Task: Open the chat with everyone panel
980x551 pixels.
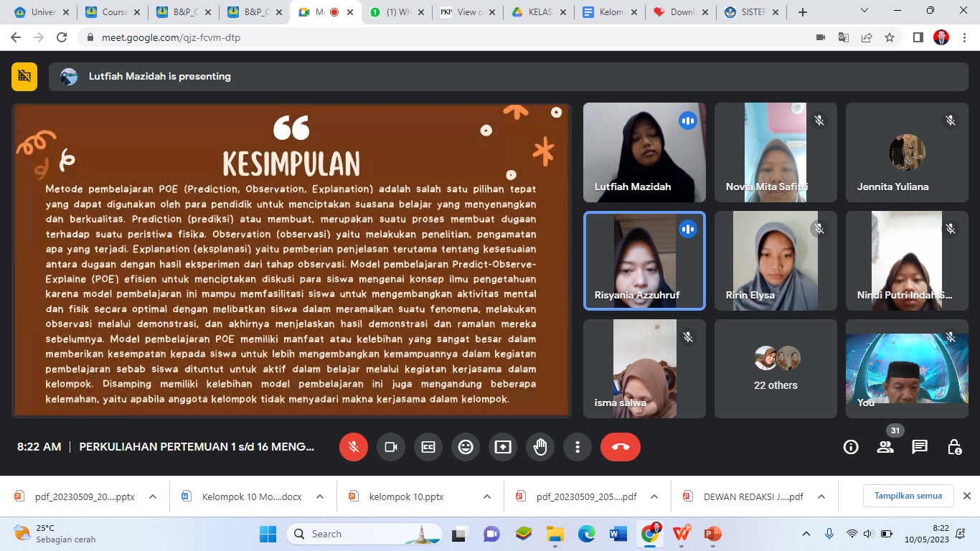Action: click(x=920, y=447)
